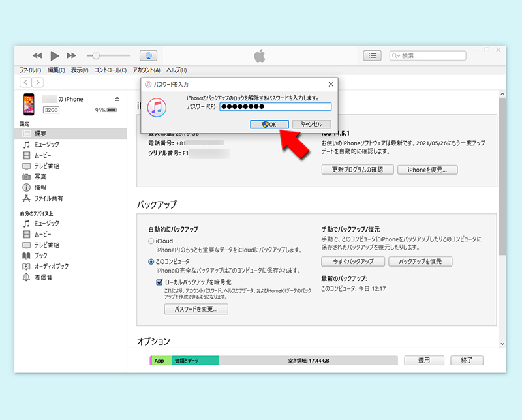Image resolution: width=522 pixels, height=420 pixels.
Task: Click the forward navigation chevron
Action: click(37, 82)
